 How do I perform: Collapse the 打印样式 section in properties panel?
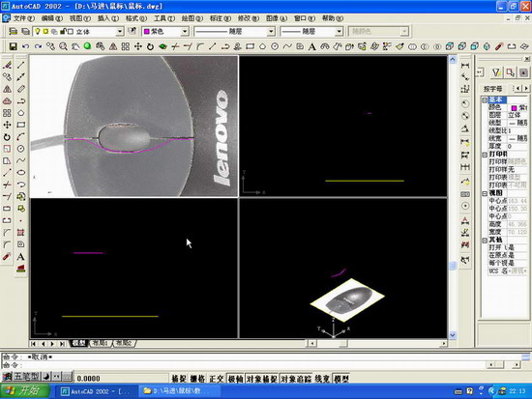pyautogui.click(x=485, y=155)
